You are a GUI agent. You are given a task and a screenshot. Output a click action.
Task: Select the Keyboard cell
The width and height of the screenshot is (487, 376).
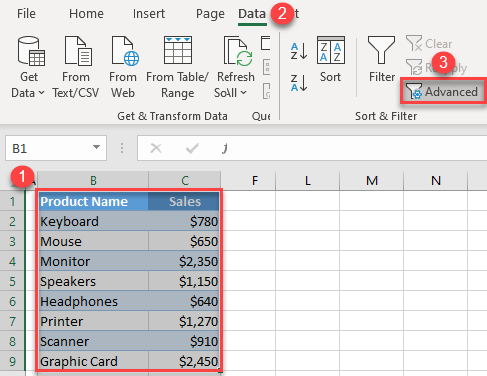[93, 221]
